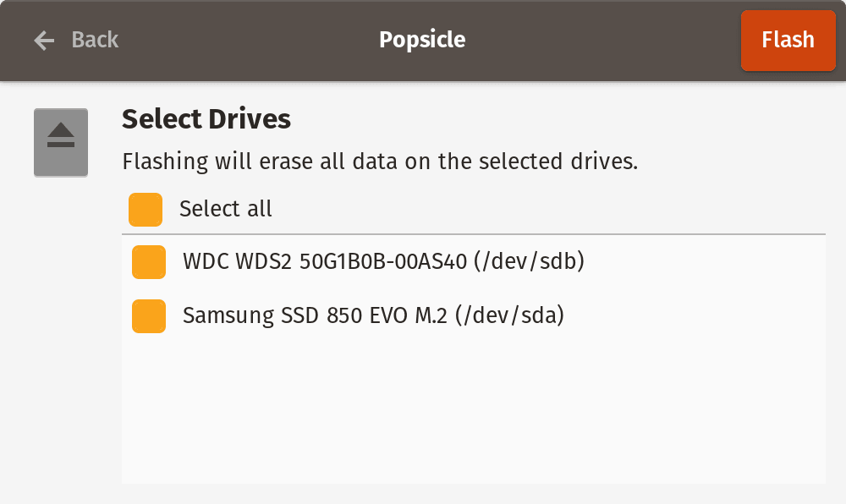Click the divider line under Select all
The image size is (846, 504).
coord(474,234)
